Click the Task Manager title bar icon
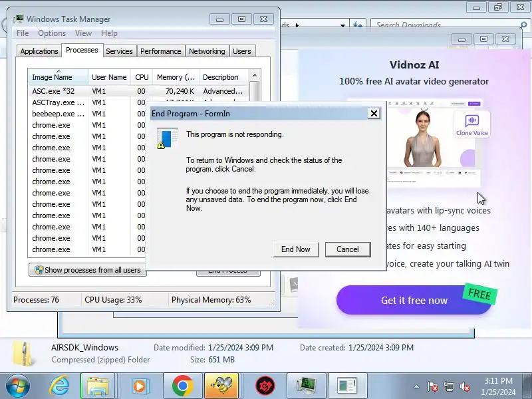 tap(19, 19)
